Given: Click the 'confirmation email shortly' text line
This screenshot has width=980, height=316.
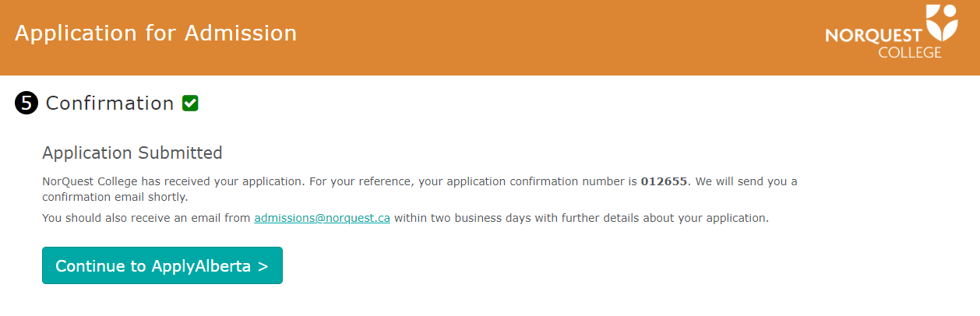Looking at the screenshot, I should coord(115,197).
